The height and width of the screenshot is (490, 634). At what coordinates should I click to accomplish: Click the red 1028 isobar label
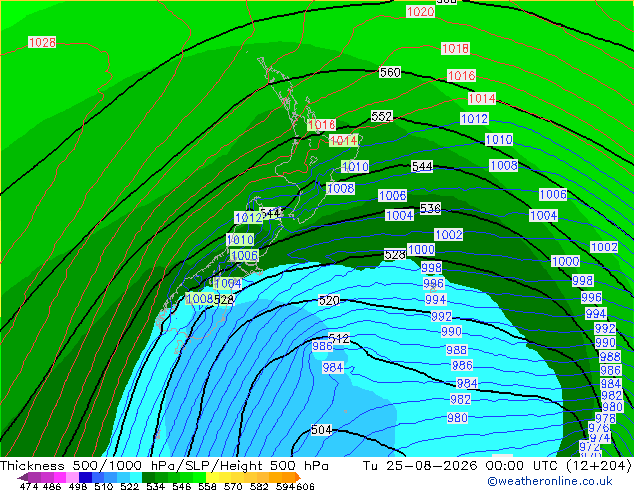click(x=42, y=42)
